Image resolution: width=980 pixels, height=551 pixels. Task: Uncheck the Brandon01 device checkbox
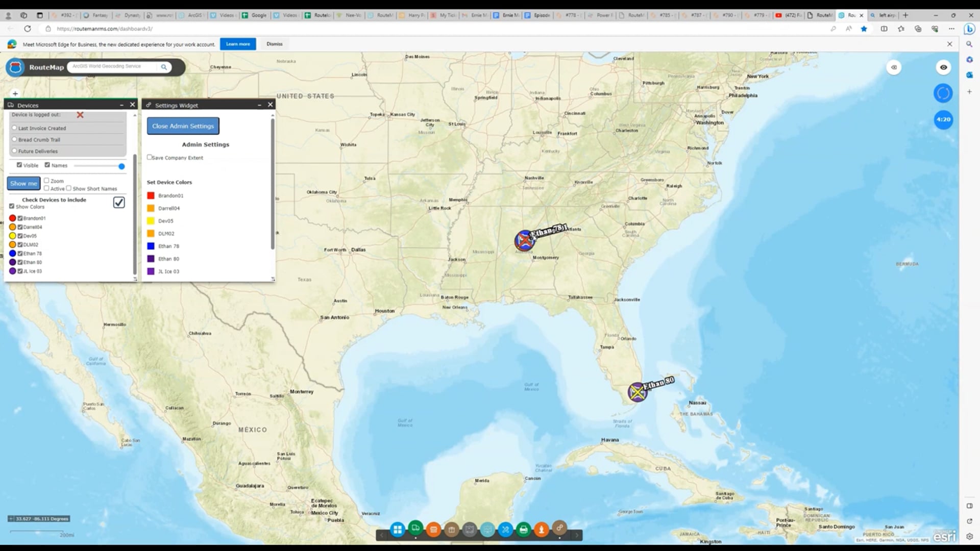20,218
